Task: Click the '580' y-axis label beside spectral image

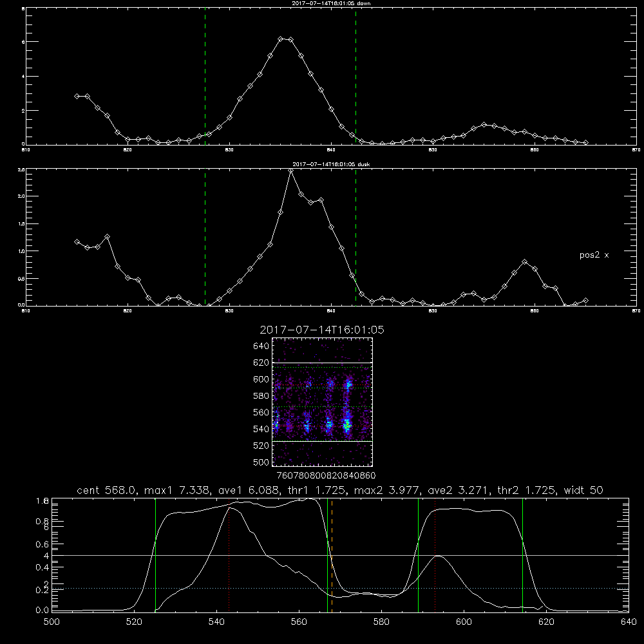Action: [x=261, y=396]
